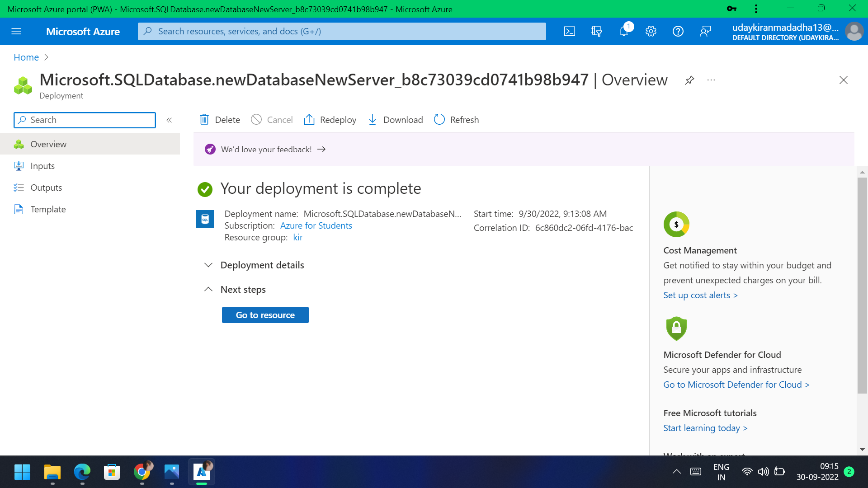Open the Cloud Shell terminal

click(x=570, y=31)
